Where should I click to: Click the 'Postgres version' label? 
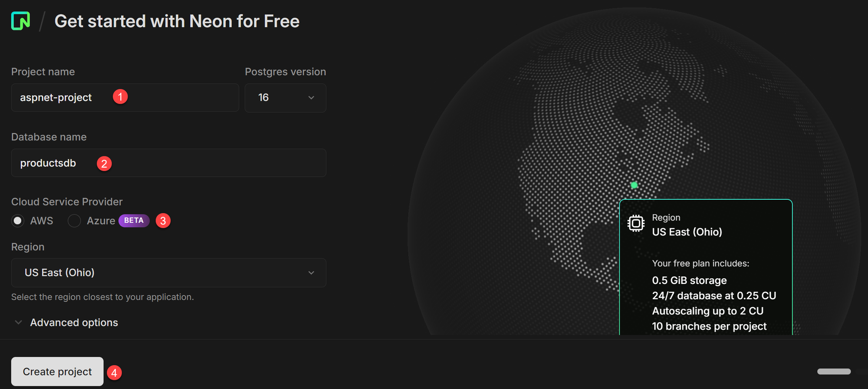(285, 72)
